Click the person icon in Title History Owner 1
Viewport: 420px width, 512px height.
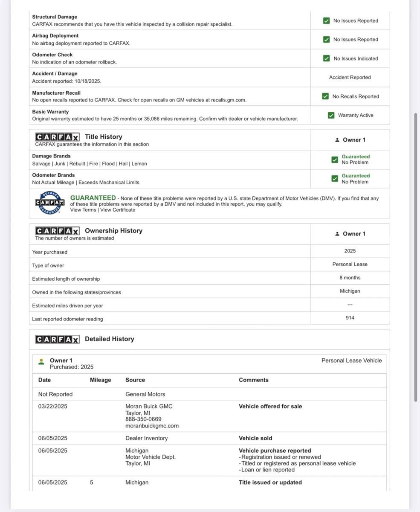coord(337,140)
